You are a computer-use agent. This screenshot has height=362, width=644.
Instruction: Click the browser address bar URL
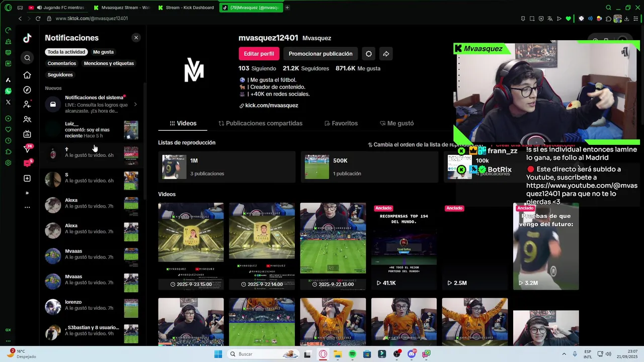coord(92,19)
